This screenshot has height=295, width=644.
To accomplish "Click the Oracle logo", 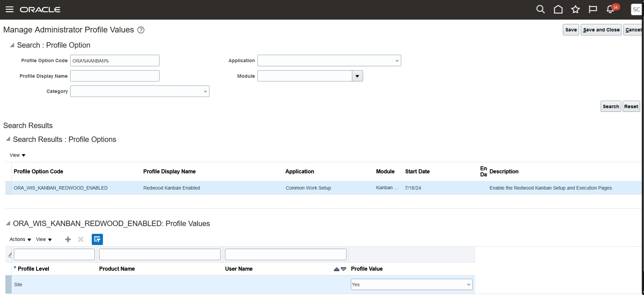I will (x=40, y=9).
